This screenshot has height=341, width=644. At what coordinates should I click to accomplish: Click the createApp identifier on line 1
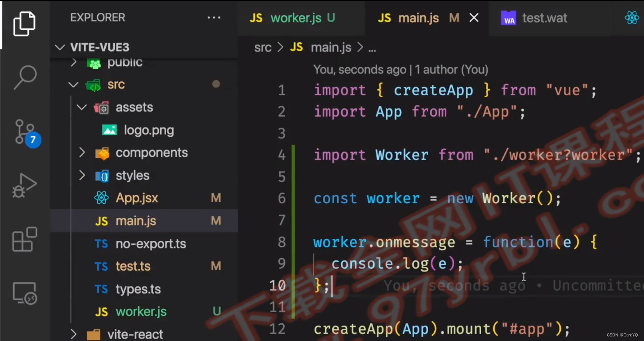coord(433,90)
